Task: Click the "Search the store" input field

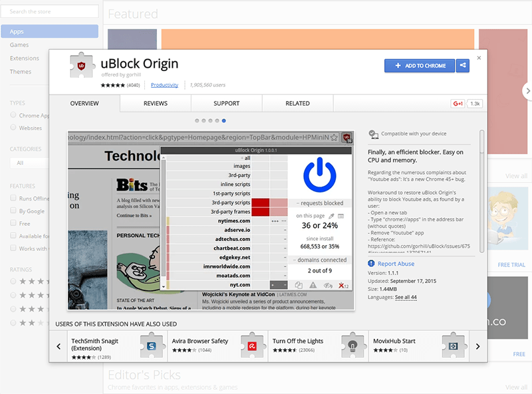Action: (x=50, y=11)
